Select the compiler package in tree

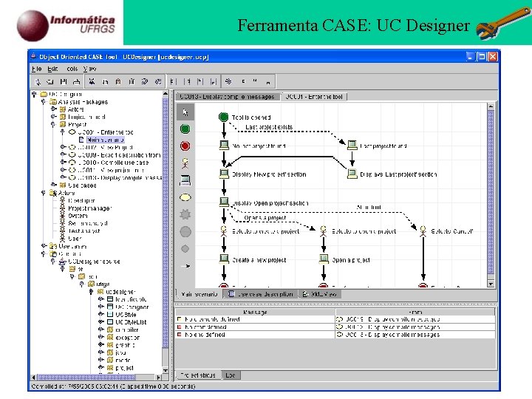(127, 330)
